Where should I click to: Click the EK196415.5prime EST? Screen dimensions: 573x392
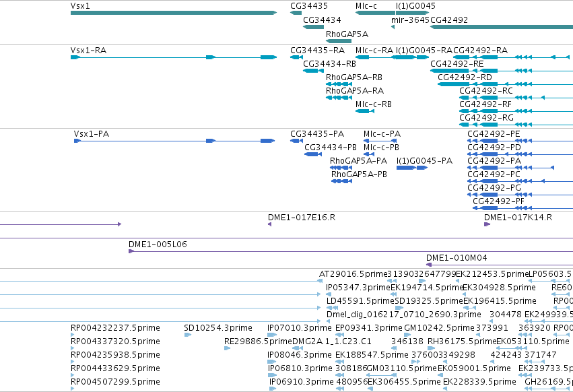tap(469, 308)
